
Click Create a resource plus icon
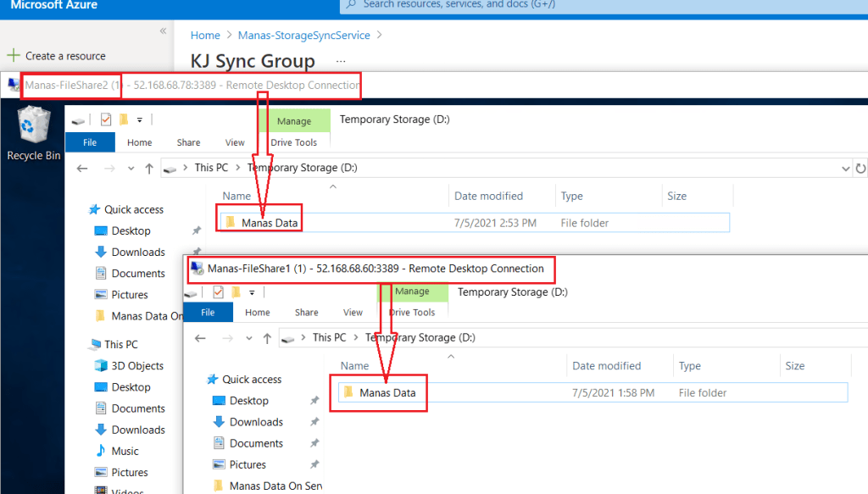point(14,55)
